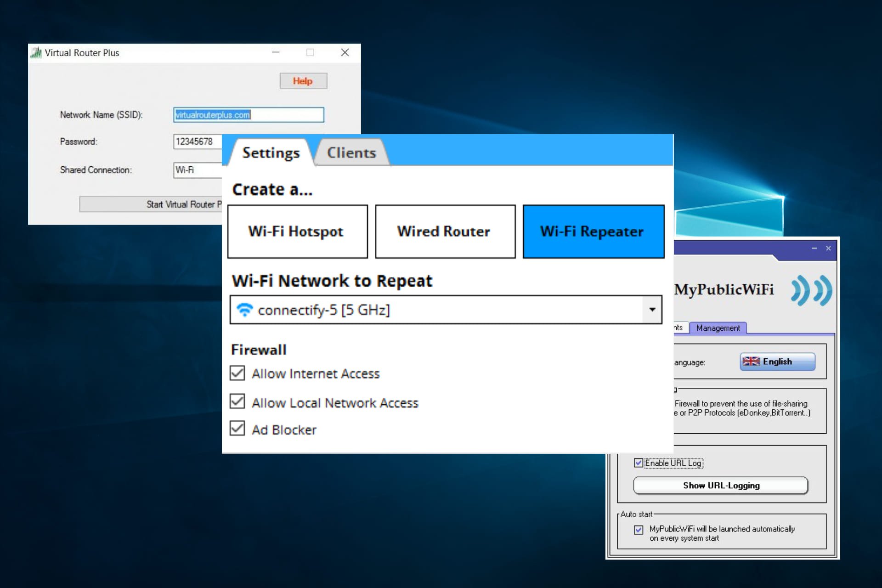Open the Management tab in MyPublicWiFi
The height and width of the screenshot is (588, 882).
pos(718,328)
